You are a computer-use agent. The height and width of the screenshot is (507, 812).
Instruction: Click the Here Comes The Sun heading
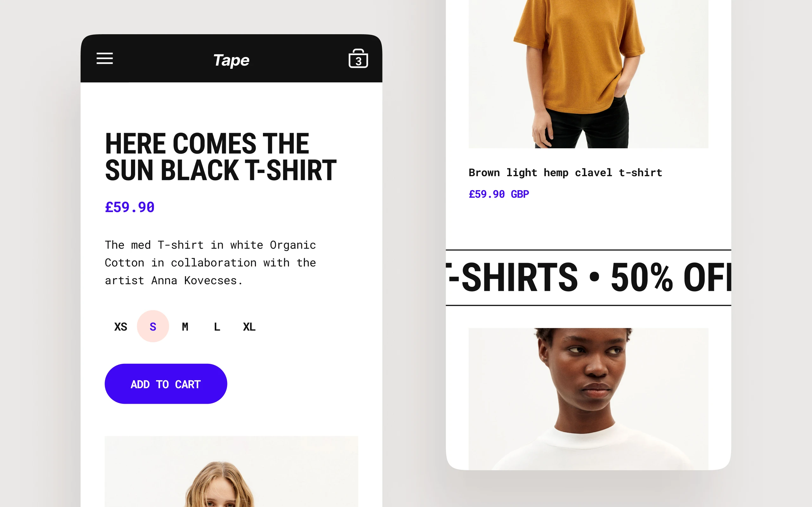coord(220,157)
